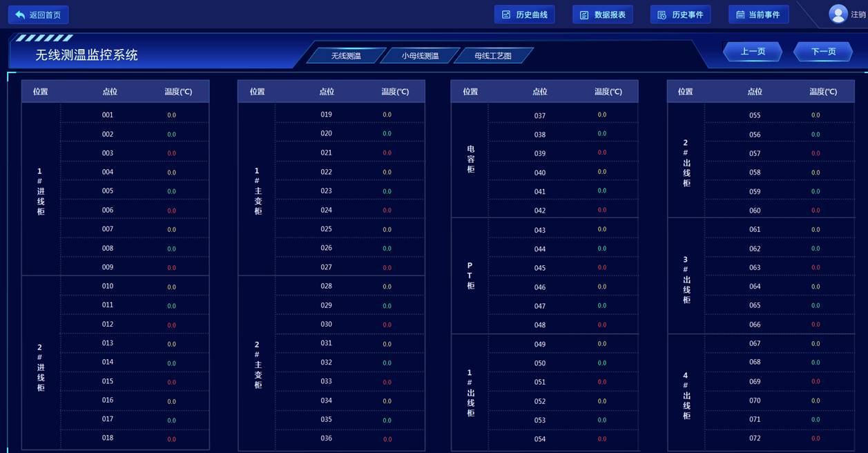Select the 2#主变柜 position cell
This screenshot has width=868, height=453.
click(x=258, y=365)
